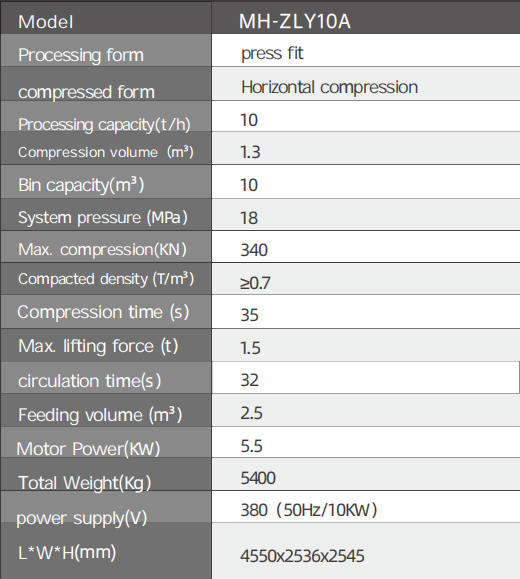Image resolution: width=520 pixels, height=579 pixels.
Task: Select the press fit value cell
Action: pyautogui.click(x=366, y=51)
